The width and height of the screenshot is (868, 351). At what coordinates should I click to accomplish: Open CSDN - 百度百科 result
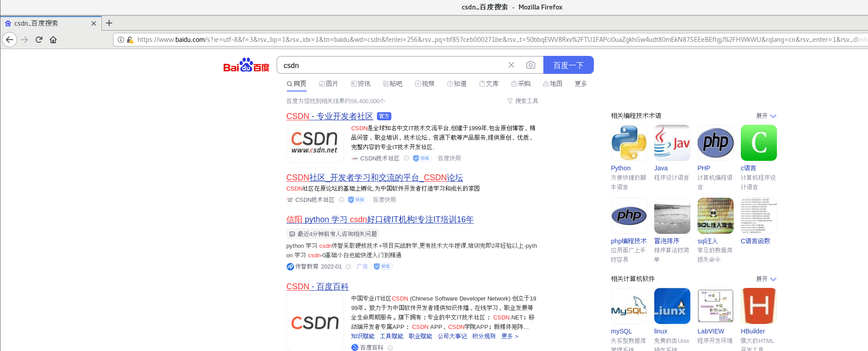(317, 287)
